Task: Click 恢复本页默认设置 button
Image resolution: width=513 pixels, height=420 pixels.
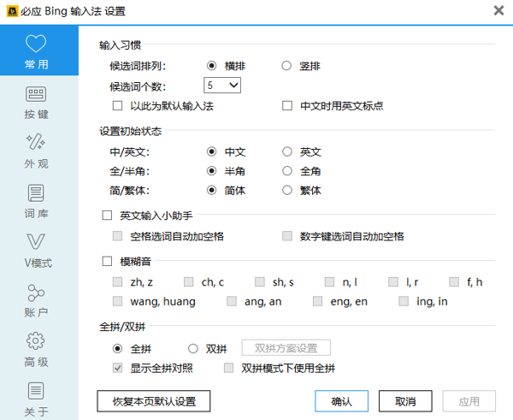Action: 154,401
